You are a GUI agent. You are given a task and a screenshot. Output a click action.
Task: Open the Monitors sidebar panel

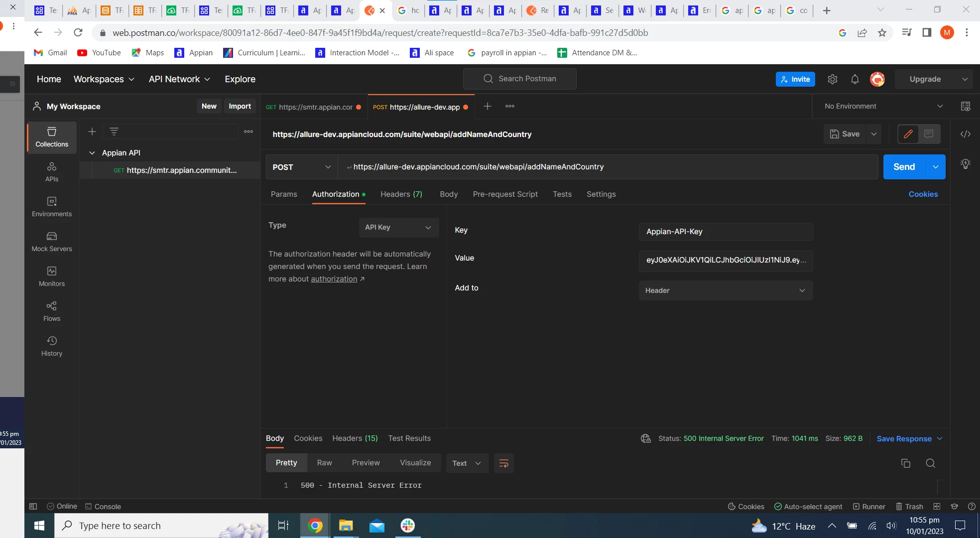point(52,276)
